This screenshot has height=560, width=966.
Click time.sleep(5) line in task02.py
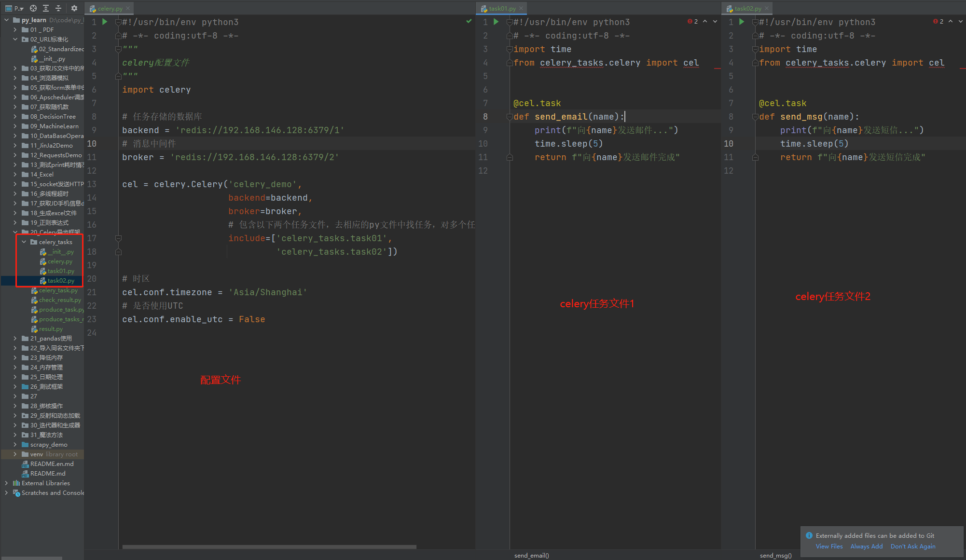[x=814, y=144]
